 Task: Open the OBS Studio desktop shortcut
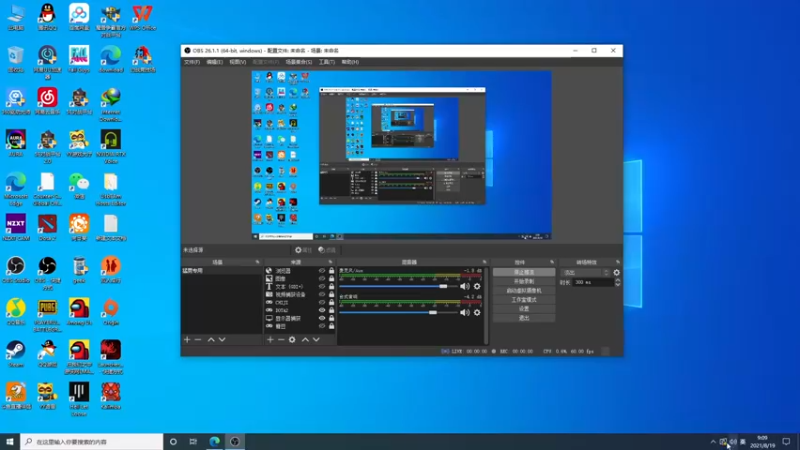pos(16,270)
